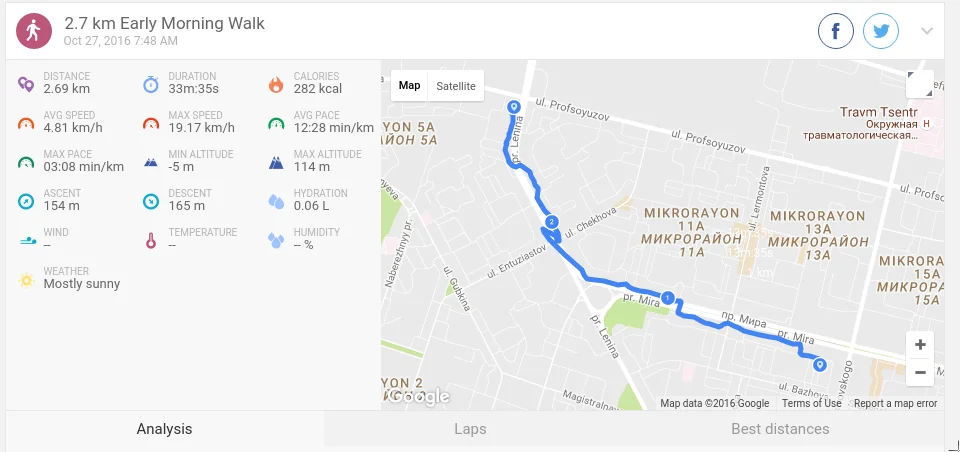Select kilometer marker 1 on route
The width and height of the screenshot is (960, 452).
[668, 298]
